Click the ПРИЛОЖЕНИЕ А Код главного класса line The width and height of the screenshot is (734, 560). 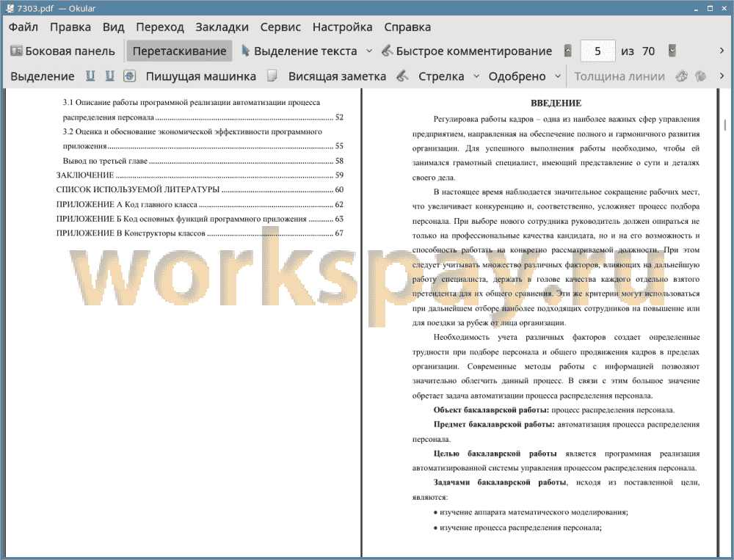[x=200, y=205]
